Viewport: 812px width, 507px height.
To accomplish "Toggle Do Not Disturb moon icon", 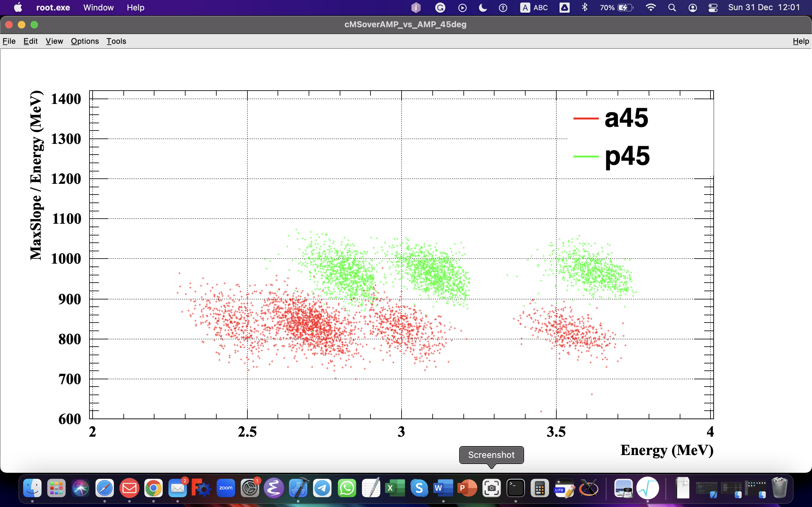I will tap(482, 7).
